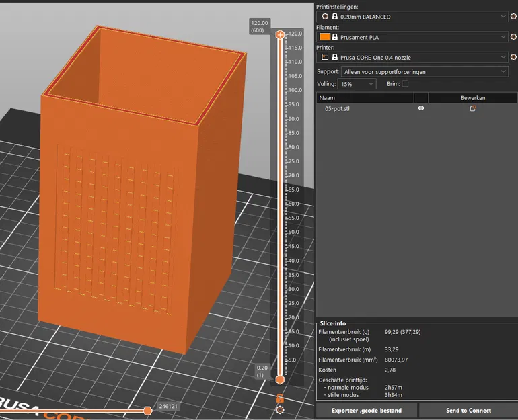
Task: Click the printer icon in printer preset
Action: click(x=325, y=57)
